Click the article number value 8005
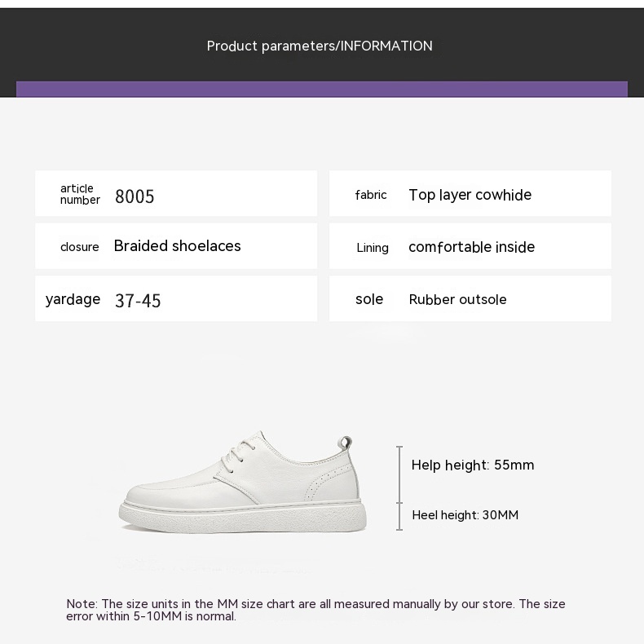The height and width of the screenshot is (644, 644). (x=135, y=196)
